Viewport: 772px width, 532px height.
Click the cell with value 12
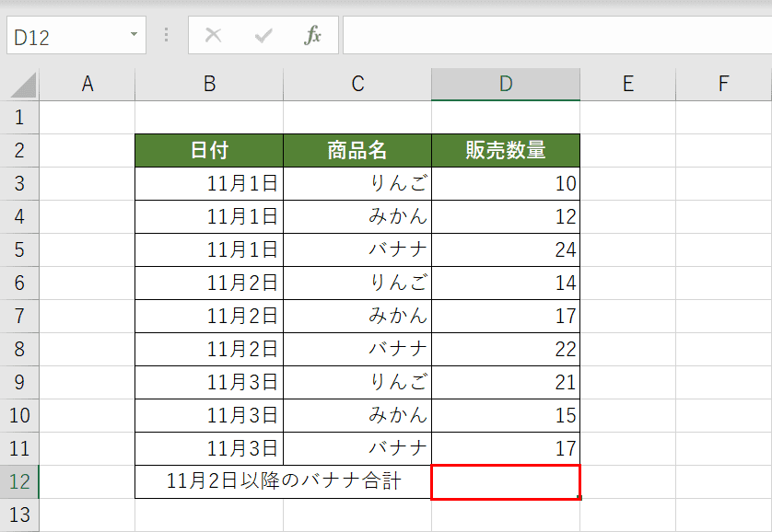[506, 217]
